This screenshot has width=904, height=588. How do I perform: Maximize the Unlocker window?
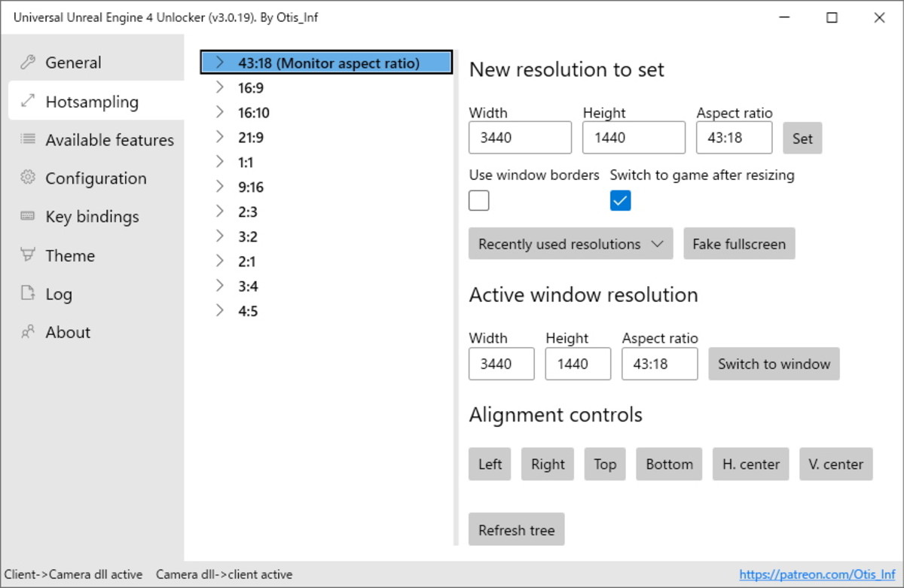tap(832, 17)
